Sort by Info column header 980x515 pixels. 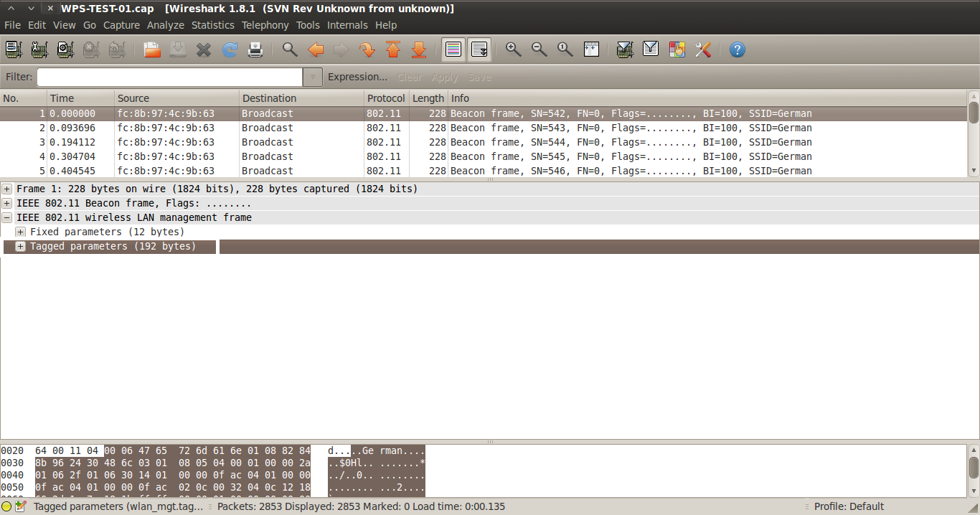707,98
